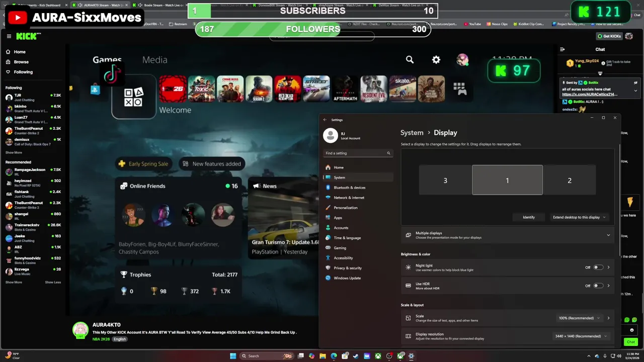Select the World War Z Aftermath tile
Image resolution: width=644 pixels, height=362 pixels.
point(345,89)
